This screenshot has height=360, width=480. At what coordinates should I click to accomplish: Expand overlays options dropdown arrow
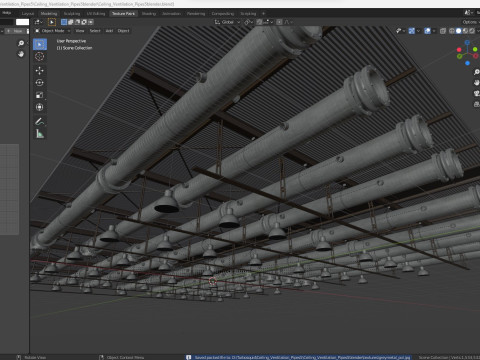point(434,31)
